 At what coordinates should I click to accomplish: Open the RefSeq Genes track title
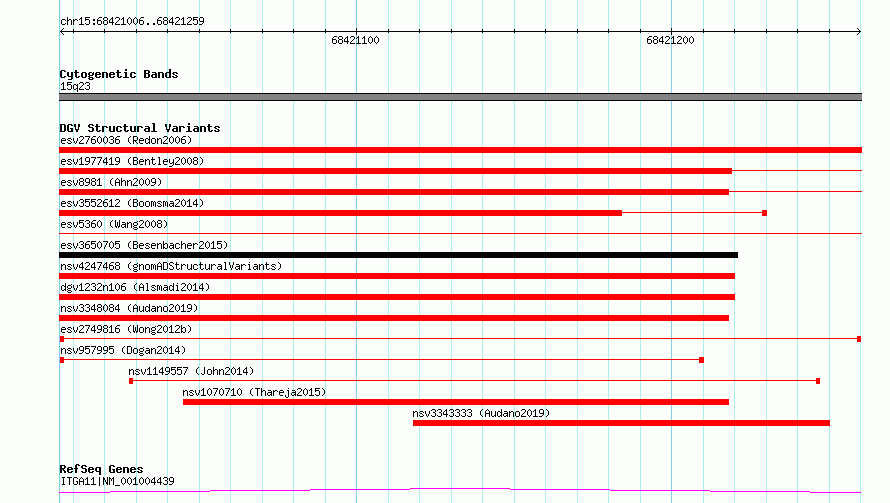(x=102, y=469)
